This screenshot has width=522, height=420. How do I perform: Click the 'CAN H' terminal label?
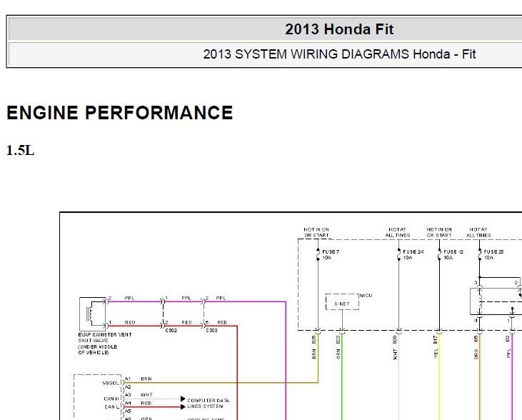(x=111, y=399)
